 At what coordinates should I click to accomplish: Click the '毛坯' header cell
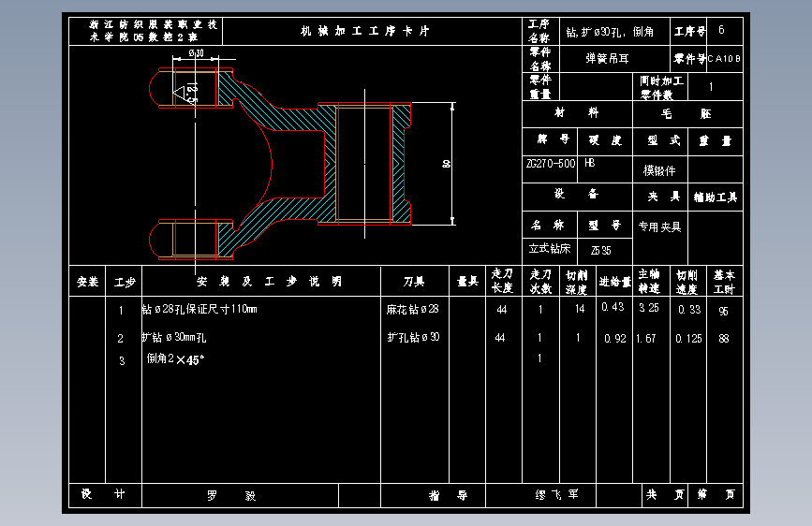pos(687,113)
